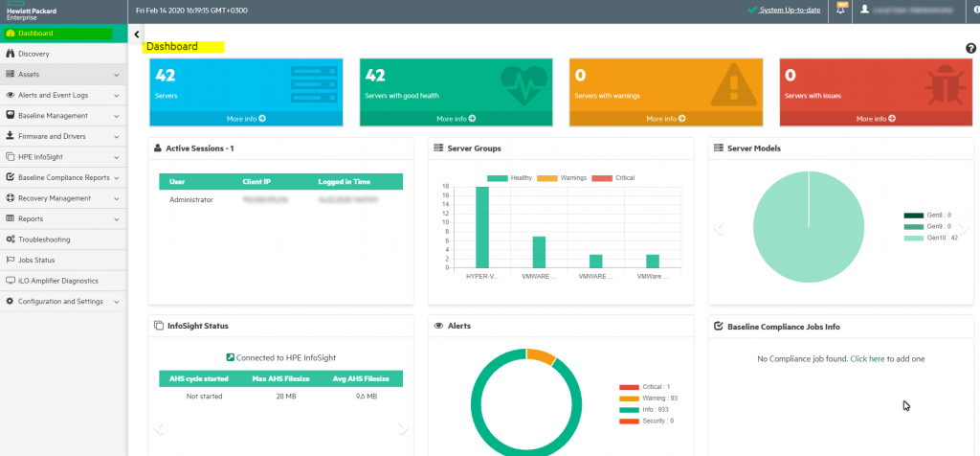Click the Critical : 1 legend in Alerts

(644, 387)
